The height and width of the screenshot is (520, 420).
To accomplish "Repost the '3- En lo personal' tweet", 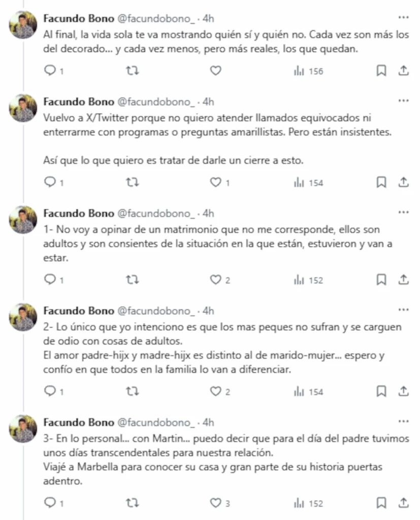I will point(132,503).
